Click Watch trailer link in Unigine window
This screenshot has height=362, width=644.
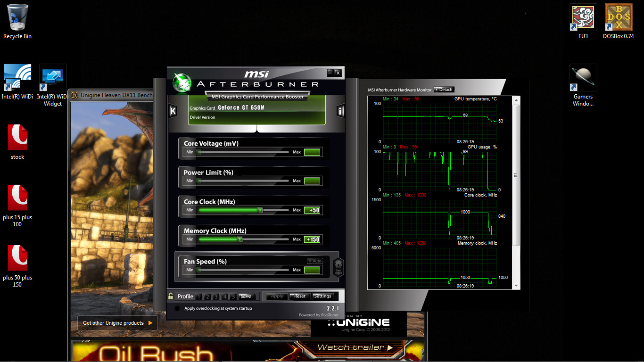355,347
